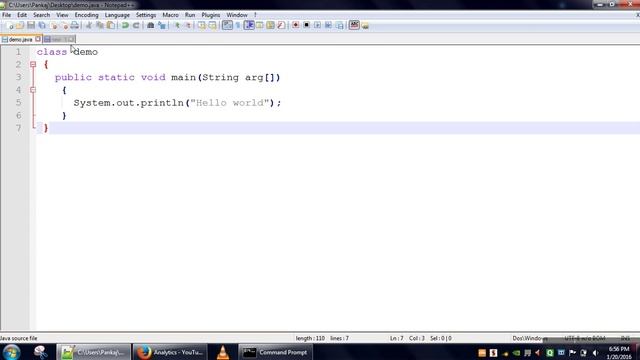640x360 pixels.
Task: Open the User Defined Language icon
Action: 260,25
